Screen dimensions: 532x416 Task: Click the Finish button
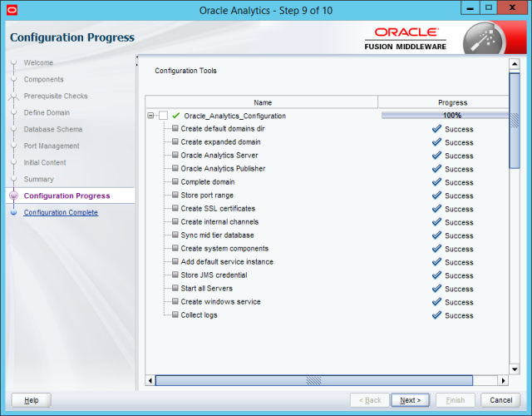[455, 400]
